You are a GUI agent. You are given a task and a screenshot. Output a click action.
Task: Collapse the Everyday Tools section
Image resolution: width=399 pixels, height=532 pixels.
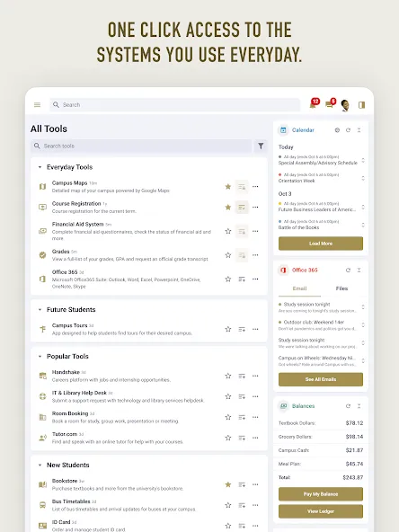[40, 167]
